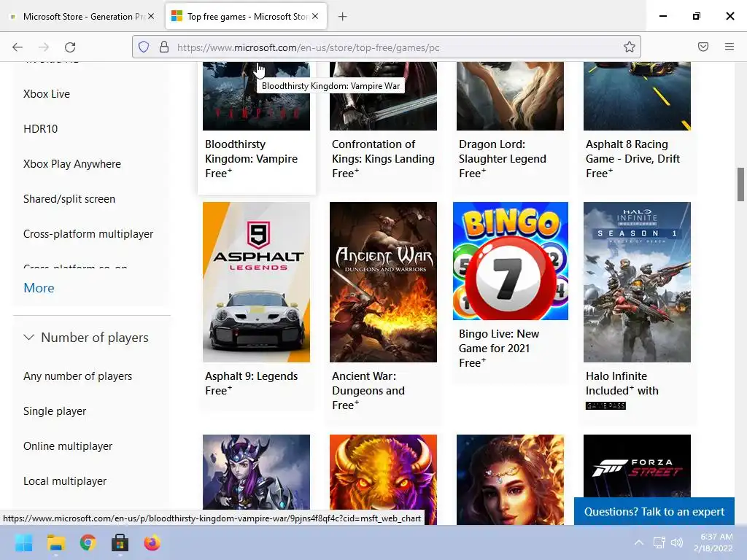Show More capability filters
This screenshot has width=747, height=560.
pyautogui.click(x=39, y=287)
